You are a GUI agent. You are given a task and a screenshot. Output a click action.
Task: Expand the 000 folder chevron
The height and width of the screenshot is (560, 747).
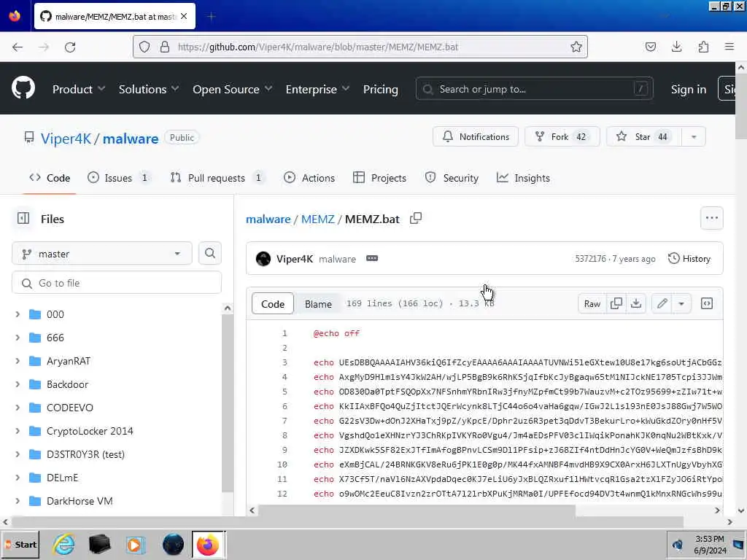point(18,314)
